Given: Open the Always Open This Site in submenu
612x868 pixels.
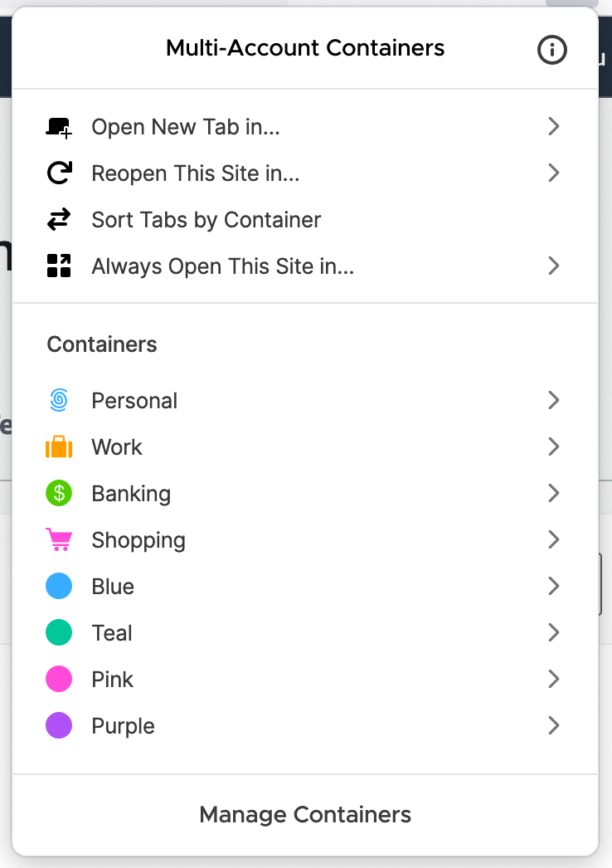Looking at the screenshot, I should point(553,266).
